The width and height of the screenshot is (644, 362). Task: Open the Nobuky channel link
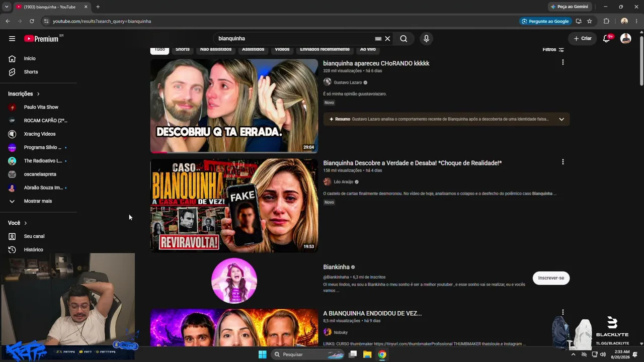pyautogui.click(x=341, y=332)
